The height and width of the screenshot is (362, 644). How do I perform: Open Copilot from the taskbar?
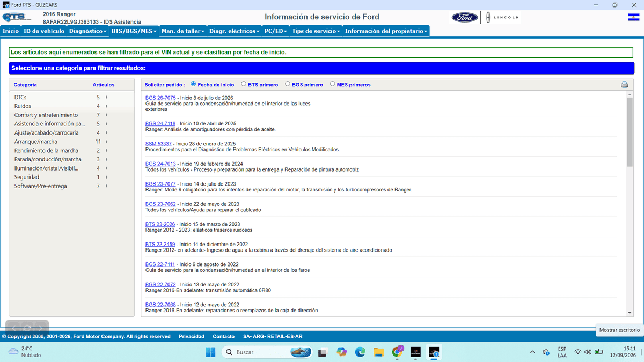click(341, 352)
